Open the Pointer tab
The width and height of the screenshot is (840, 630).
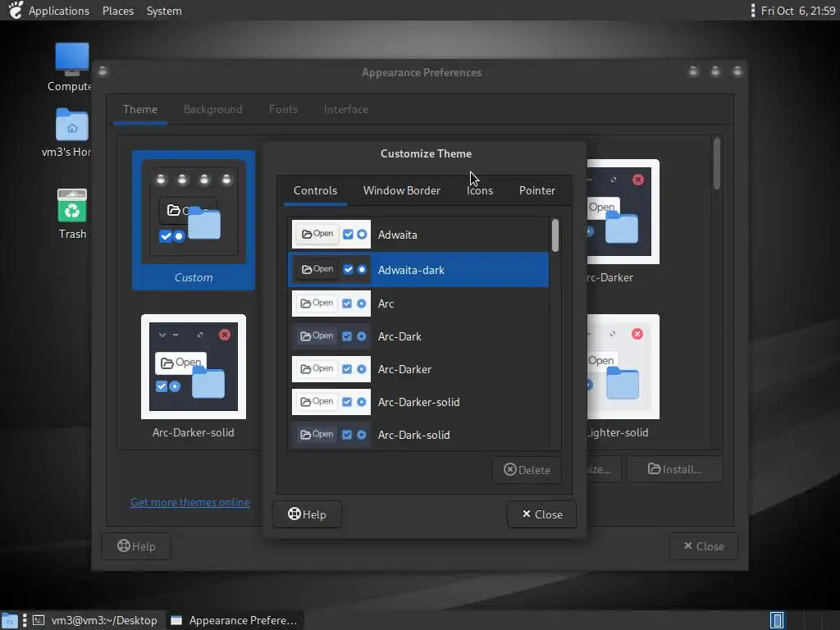tap(536, 190)
